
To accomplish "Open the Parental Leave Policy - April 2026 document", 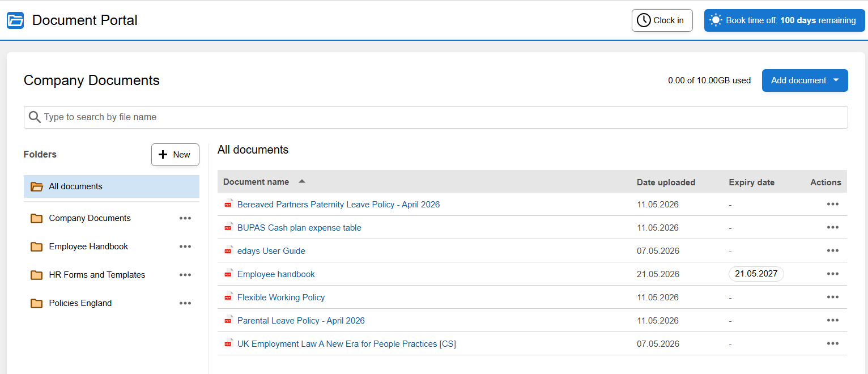I will [301, 321].
